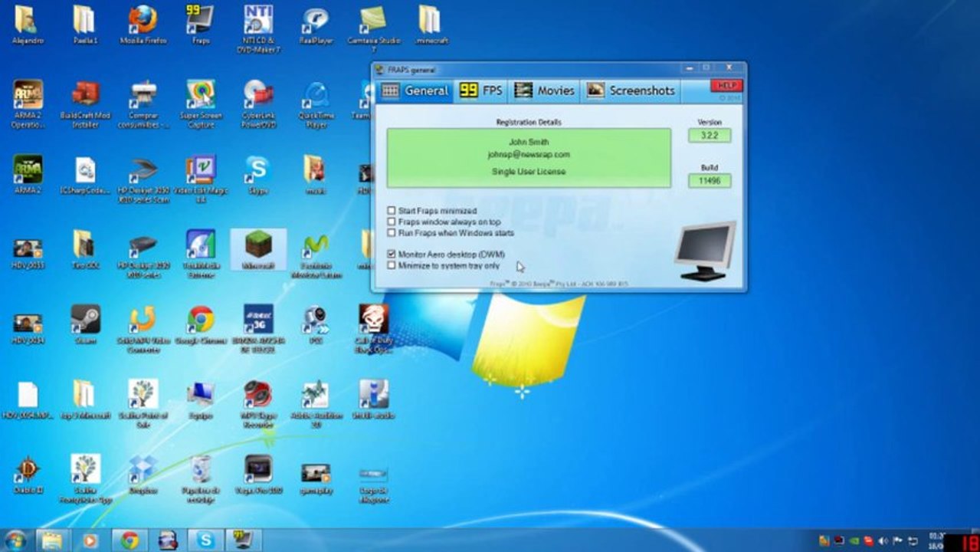Click the Version value 3.2.2 field

[x=710, y=136]
